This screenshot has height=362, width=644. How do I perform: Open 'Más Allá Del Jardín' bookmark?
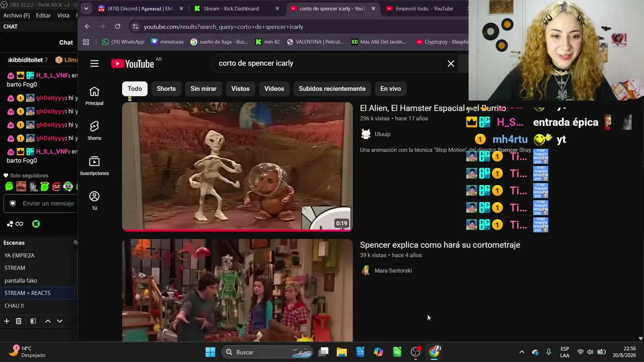(378, 42)
